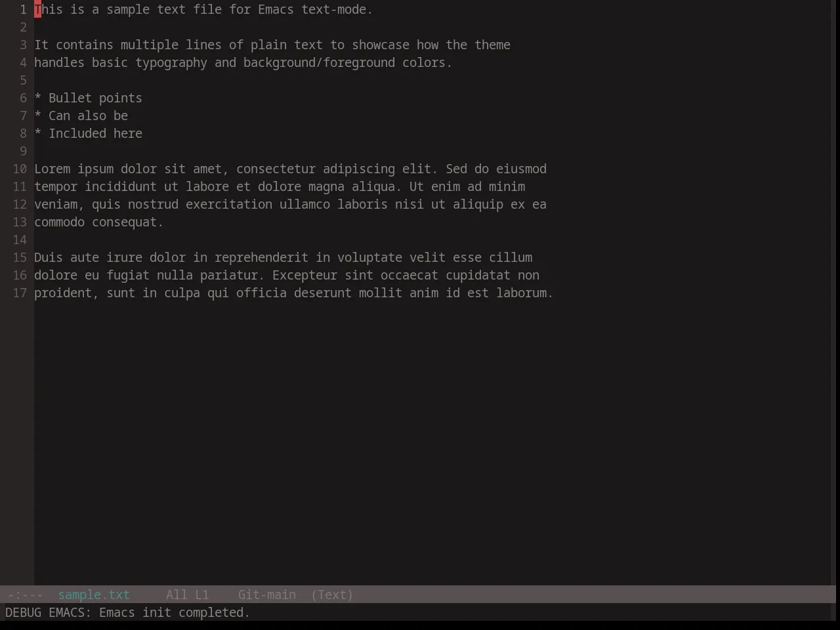Click the sample.txt buffer name in mode line
The image size is (840, 630).
pos(94,595)
